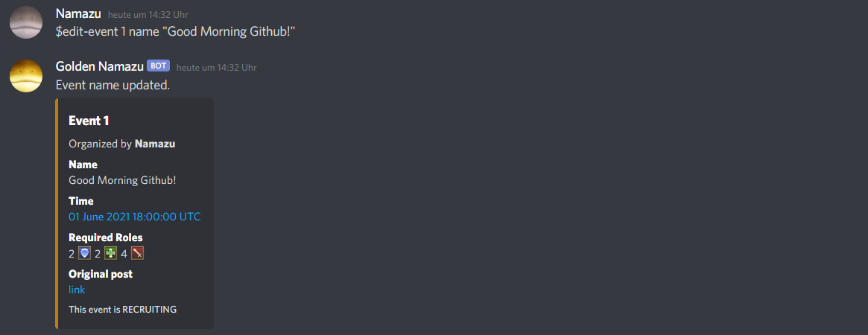This screenshot has height=335, width=868.
Task: Click the red DPS sword icon
Action: coord(137,254)
